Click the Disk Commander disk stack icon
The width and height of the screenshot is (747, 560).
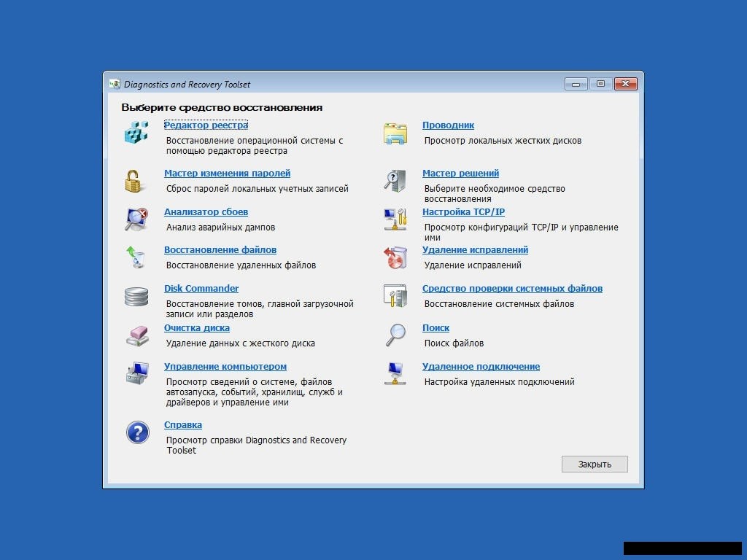point(136,296)
